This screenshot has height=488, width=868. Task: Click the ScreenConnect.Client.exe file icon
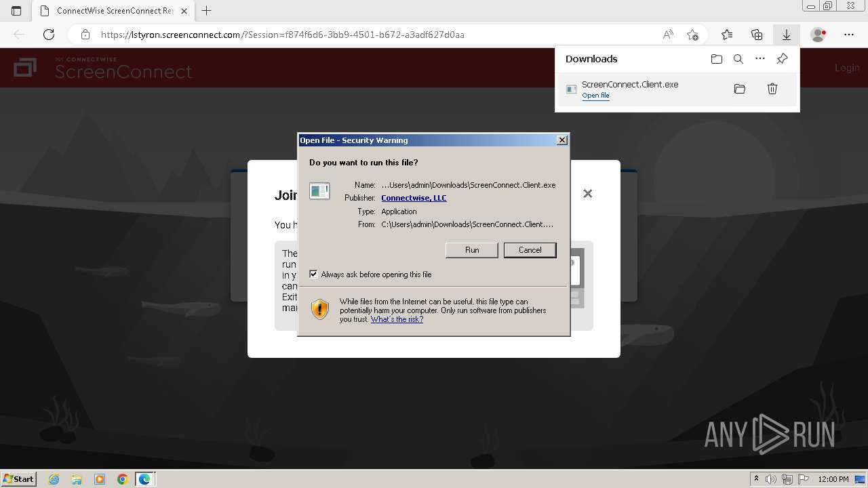(x=572, y=89)
